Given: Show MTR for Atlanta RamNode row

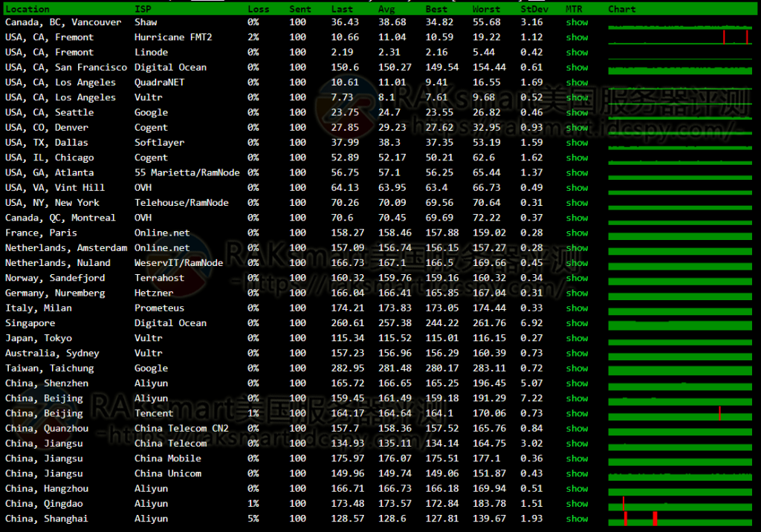Looking at the screenshot, I should click(577, 173).
